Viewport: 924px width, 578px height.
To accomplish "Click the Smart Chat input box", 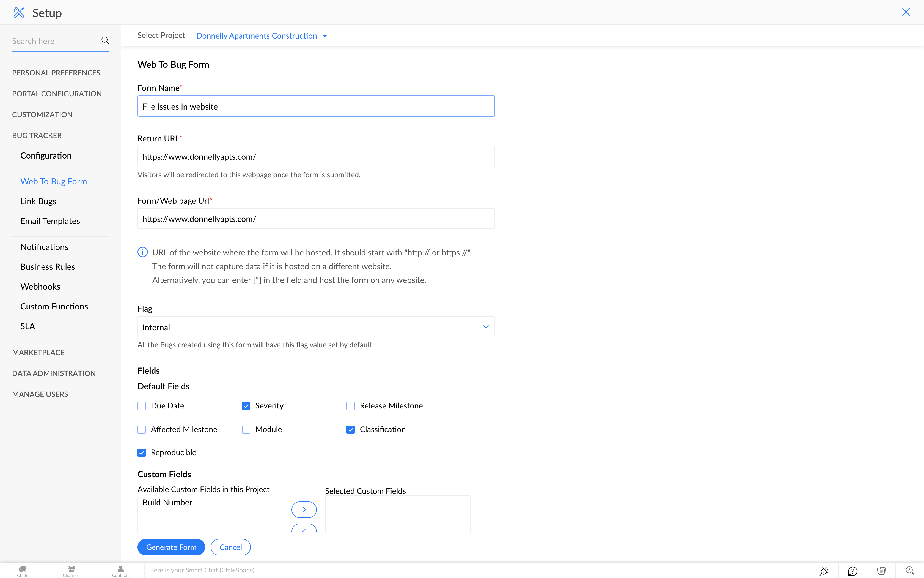I will click(x=477, y=570).
